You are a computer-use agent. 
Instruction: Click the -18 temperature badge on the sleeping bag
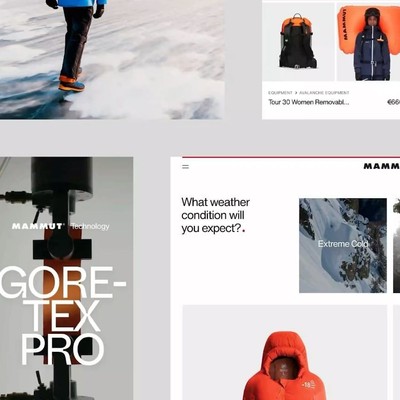coord(309,385)
